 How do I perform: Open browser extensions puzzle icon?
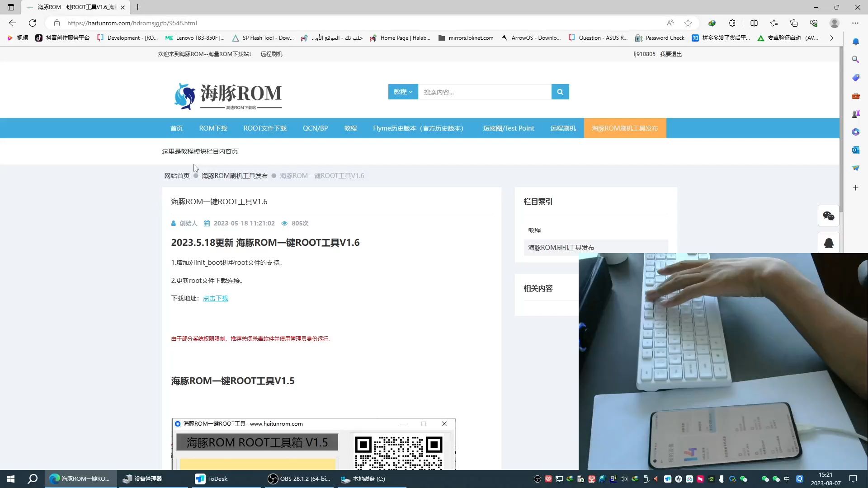coord(732,23)
